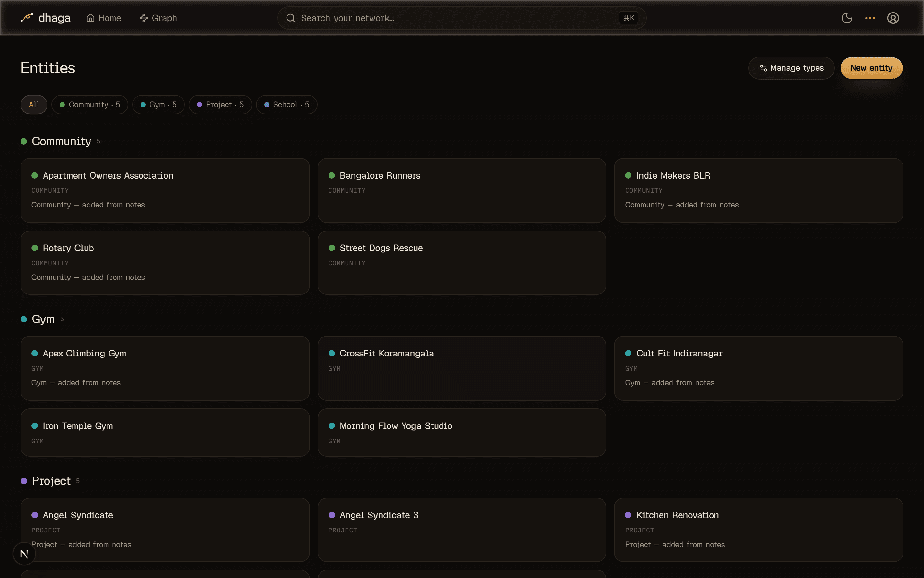Click description under Indie Makers BLR
Screen dimensions: 924x578
point(681,205)
